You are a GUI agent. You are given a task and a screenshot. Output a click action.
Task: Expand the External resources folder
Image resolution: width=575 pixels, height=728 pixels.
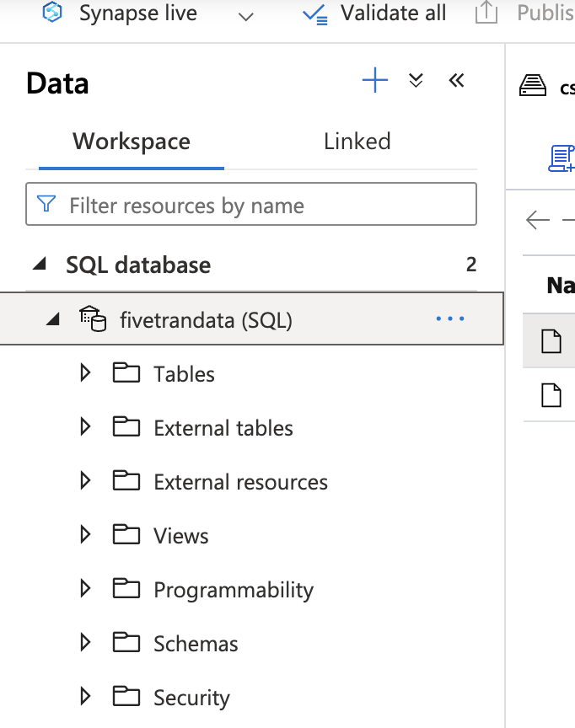(85, 480)
